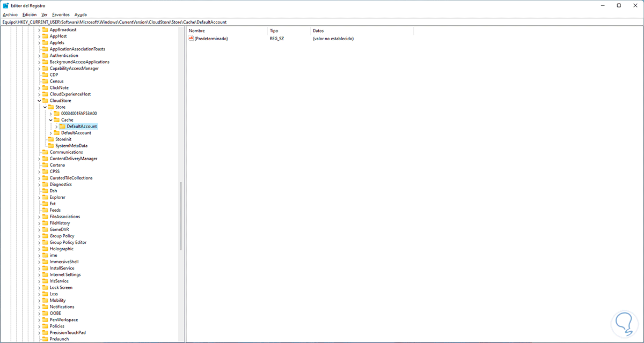This screenshot has width=644, height=343.
Task: Select the Cache folder icon
Action: (x=57, y=120)
